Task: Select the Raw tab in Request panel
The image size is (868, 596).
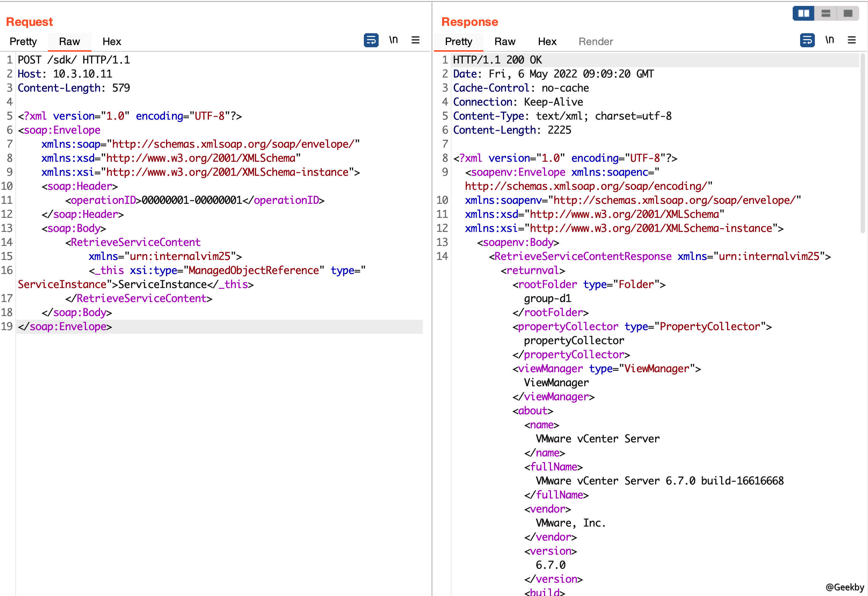Action: tap(69, 41)
